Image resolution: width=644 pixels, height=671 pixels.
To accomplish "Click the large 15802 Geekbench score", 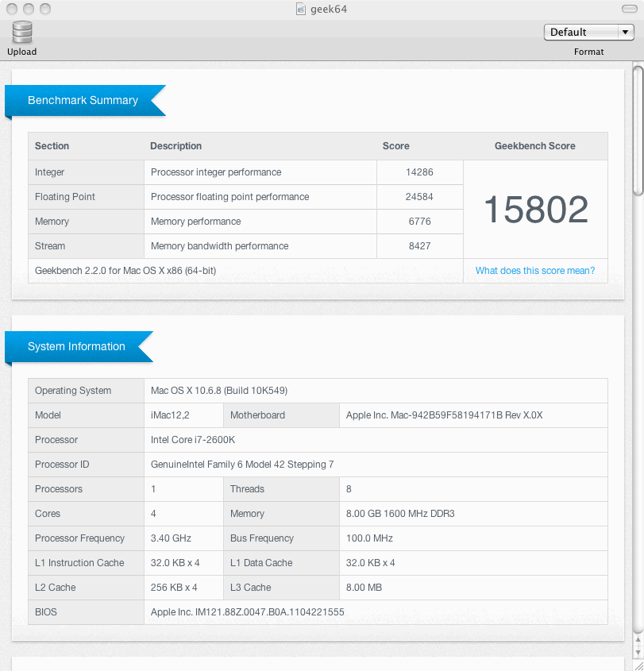I will [x=535, y=209].
